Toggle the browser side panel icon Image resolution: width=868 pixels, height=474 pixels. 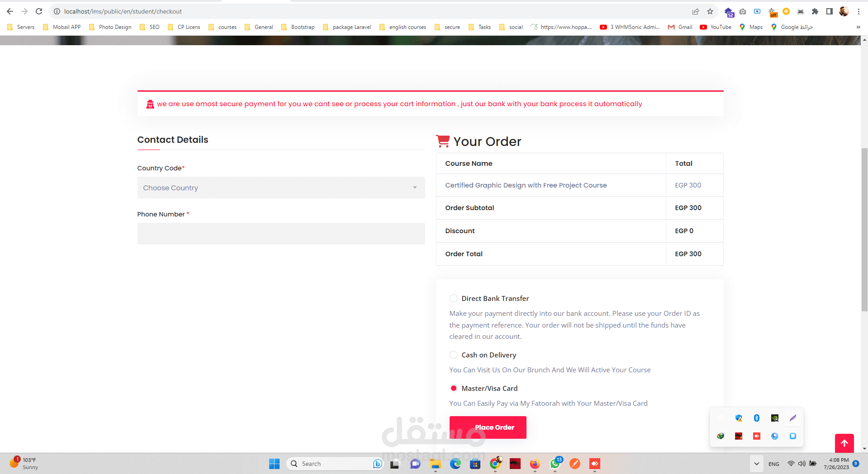pos(830,11)
